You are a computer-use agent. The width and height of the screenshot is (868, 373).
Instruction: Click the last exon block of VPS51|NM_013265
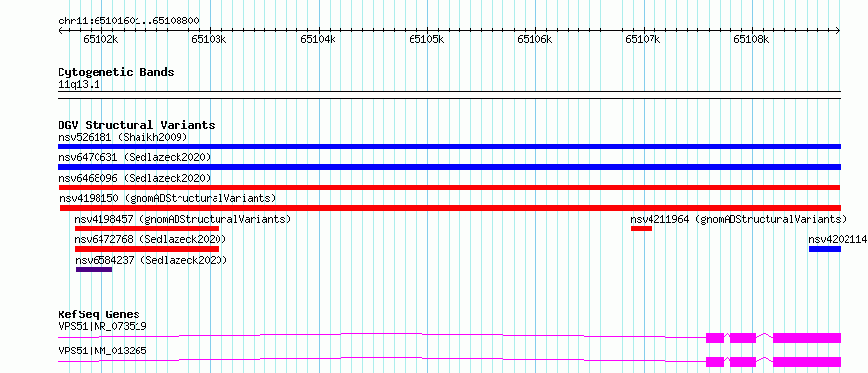pyautogui.click(x=808, y=362)
